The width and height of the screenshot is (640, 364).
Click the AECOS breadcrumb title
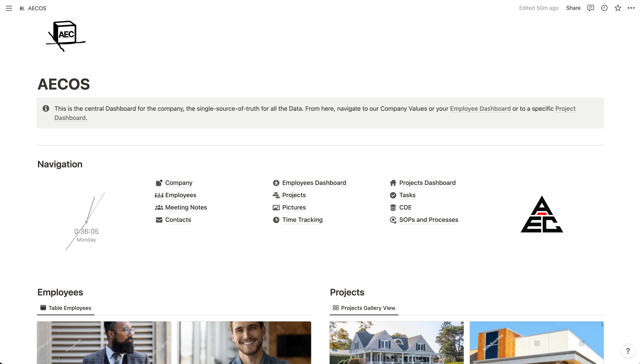pyautogui.click(x=37, y=8)
